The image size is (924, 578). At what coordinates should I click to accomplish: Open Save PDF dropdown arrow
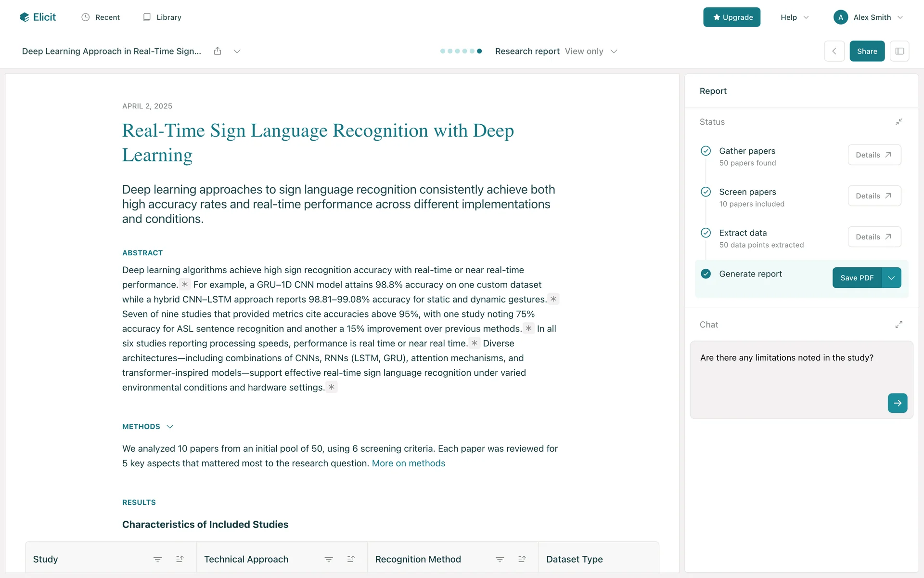891,278
